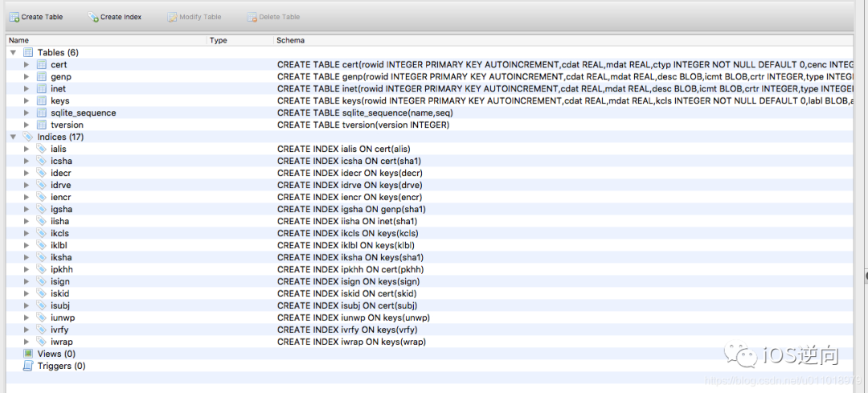The image size is (868, 393).
Task: Click the ivrfy index tag icon
Action: coord(42,330)
